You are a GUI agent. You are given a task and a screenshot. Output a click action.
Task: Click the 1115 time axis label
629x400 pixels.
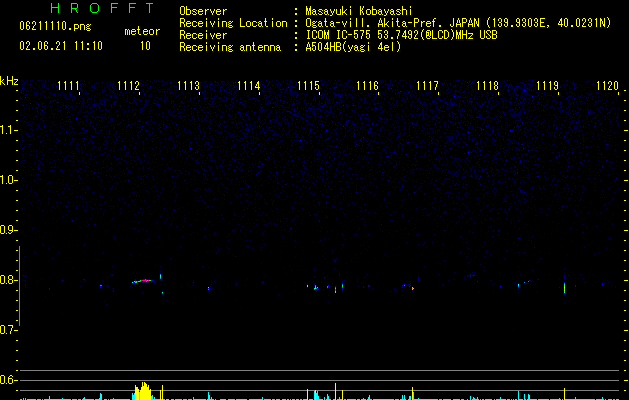click(x=308, y=85)
